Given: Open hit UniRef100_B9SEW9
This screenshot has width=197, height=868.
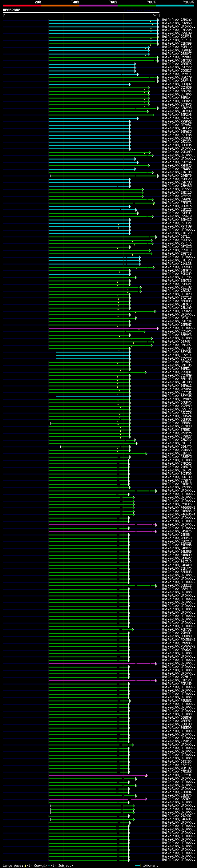Looking at the screenshot, I should tap(177, 33).
